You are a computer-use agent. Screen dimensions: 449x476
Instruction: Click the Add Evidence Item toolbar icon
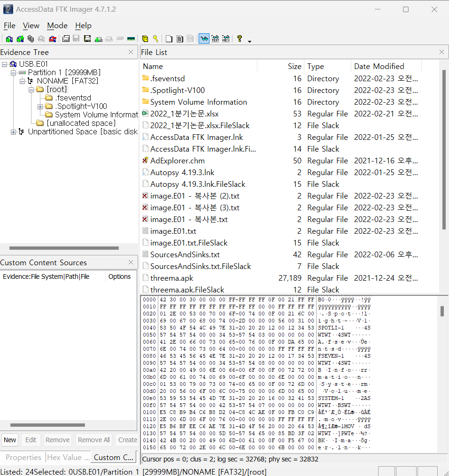9,39
